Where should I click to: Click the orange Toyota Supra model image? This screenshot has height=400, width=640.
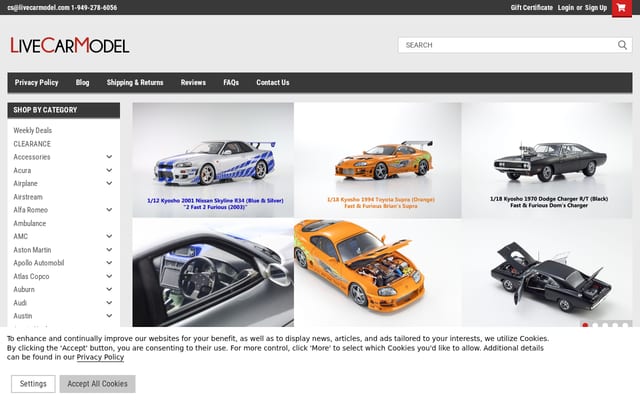click(378, 160)
